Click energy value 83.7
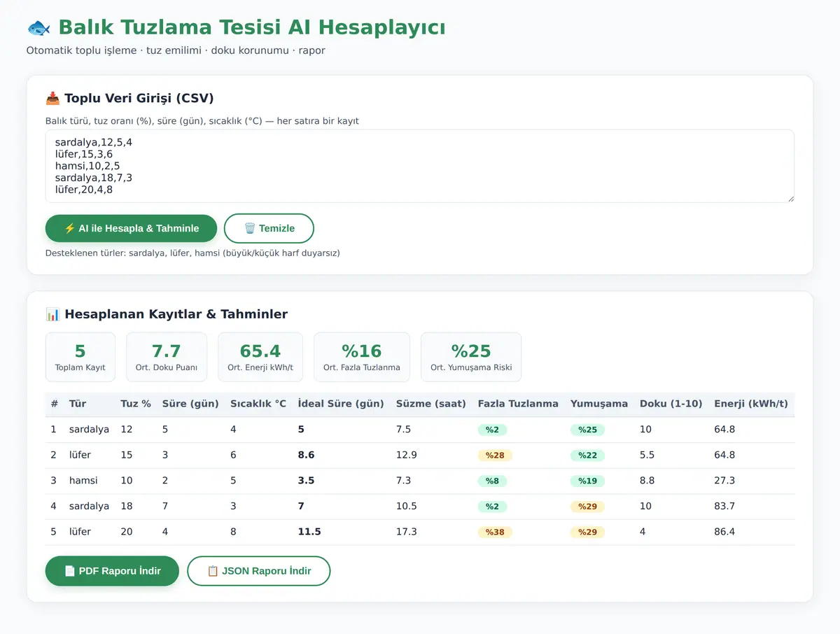The image size is (840, 634). tap(724, 506)
